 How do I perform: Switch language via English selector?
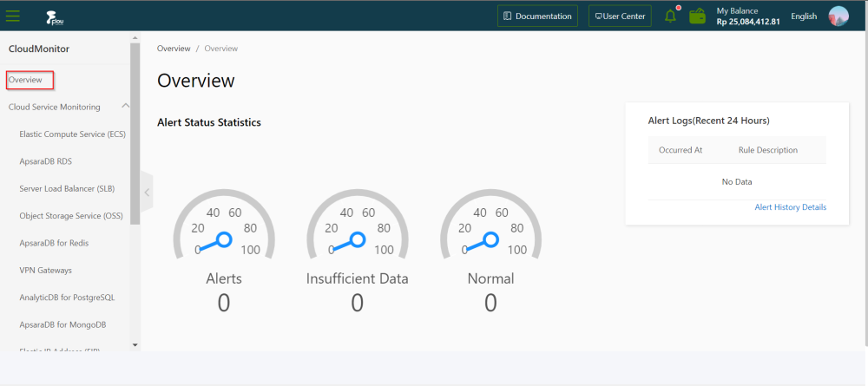[804, 16]
